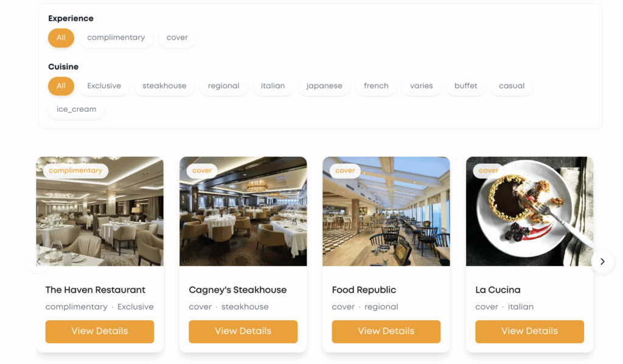Select the ice_cream cuisine filter

pyautogui.click(x=76, y=109)
